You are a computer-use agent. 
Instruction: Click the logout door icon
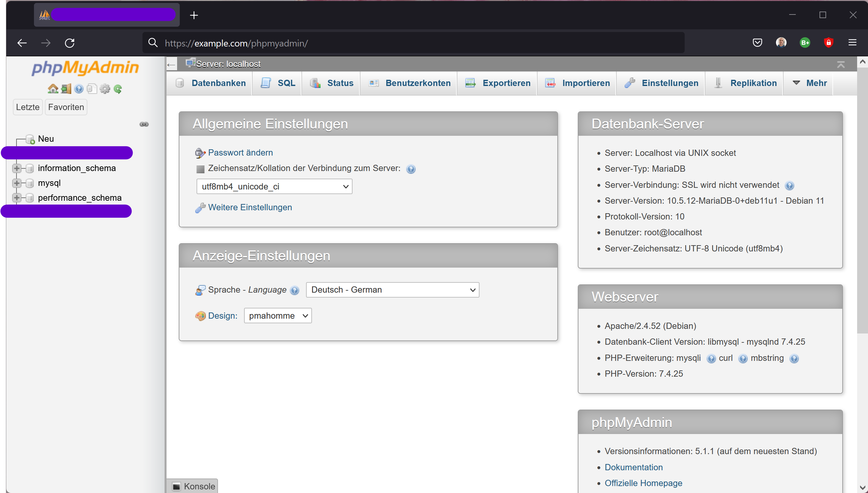click(x=66, y=89)
